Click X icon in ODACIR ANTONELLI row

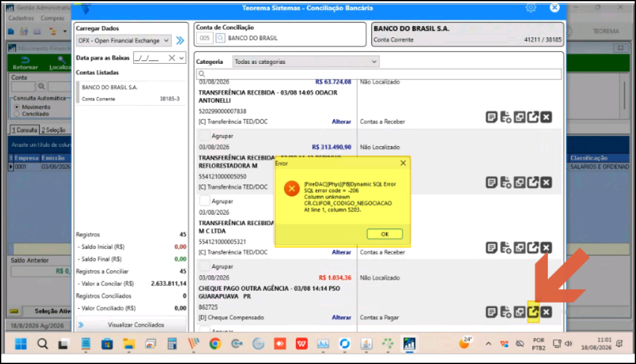(547, 117)
